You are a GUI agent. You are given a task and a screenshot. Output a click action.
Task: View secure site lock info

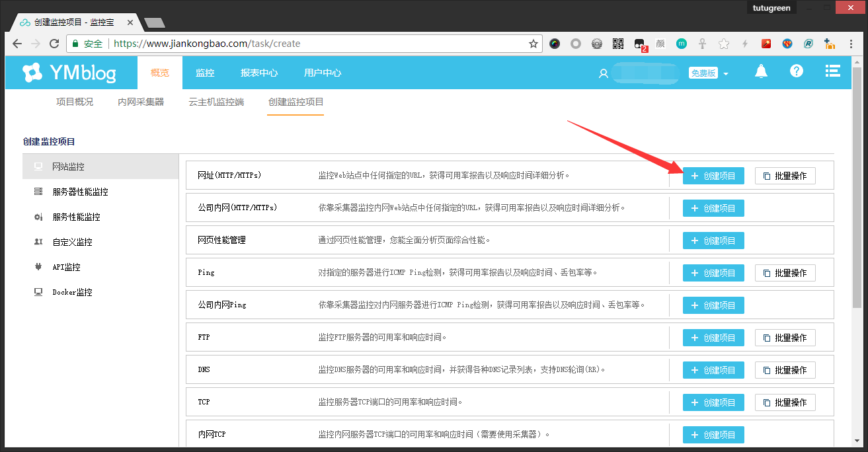click(87, 44)
